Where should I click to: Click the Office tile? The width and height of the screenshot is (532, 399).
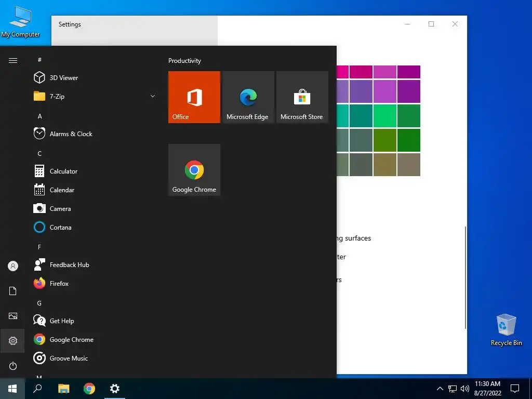tap(194, 97)
